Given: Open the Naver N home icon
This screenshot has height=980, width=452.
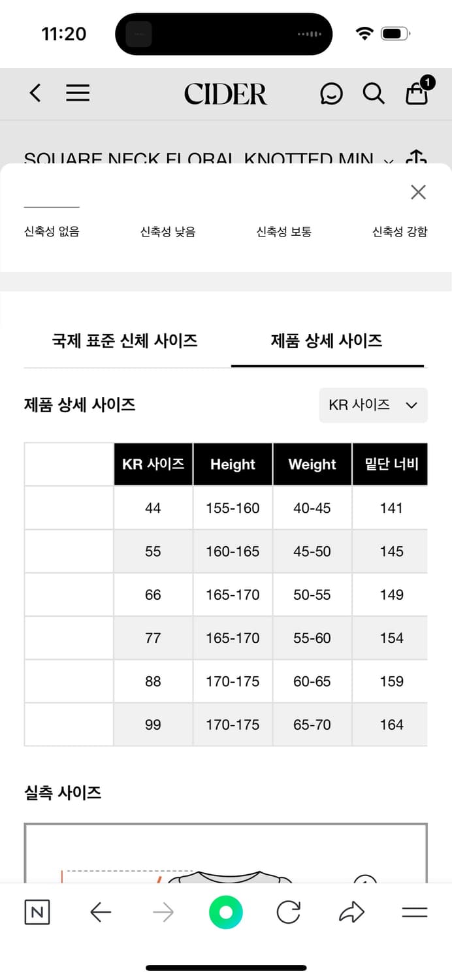Looking at the screenshot, I should coord(37,912).
